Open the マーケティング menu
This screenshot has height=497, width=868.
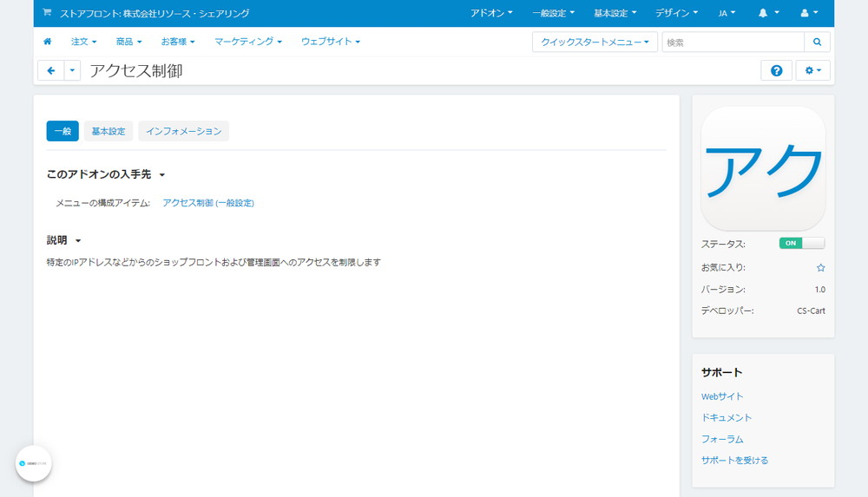[x=248, y=42]
